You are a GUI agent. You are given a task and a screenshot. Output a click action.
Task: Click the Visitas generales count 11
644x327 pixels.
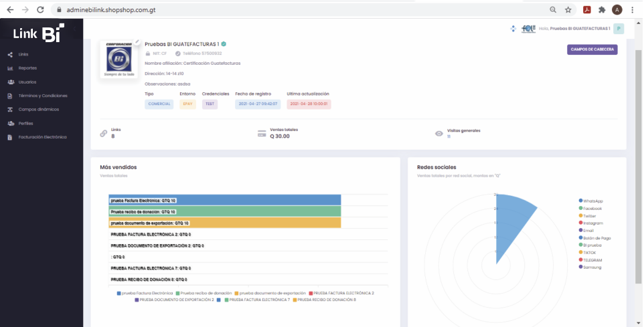449,136
